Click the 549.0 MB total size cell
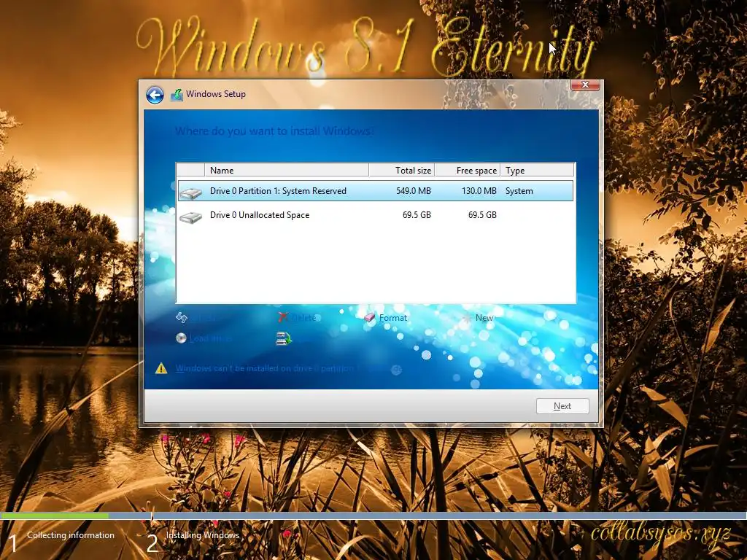Image resolution: width=747 pixels, height=560 pixels. click(x=414, y=191)
